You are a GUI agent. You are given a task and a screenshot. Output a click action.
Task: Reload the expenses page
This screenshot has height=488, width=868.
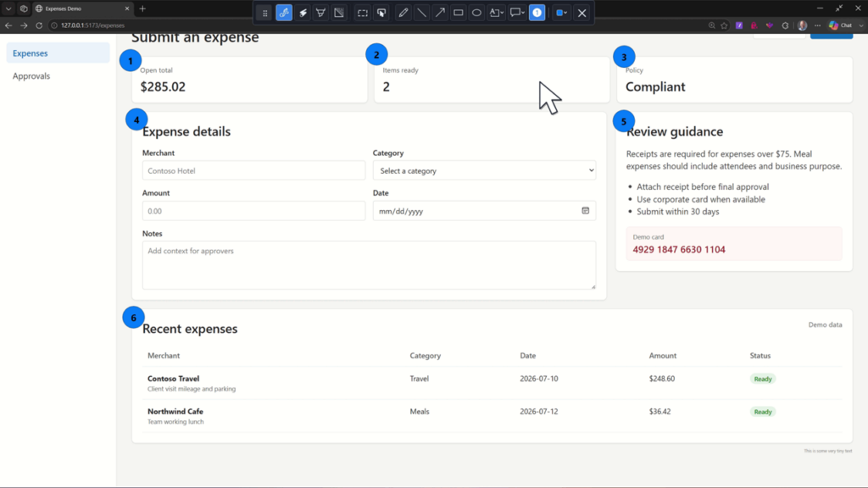pos(39,25)
